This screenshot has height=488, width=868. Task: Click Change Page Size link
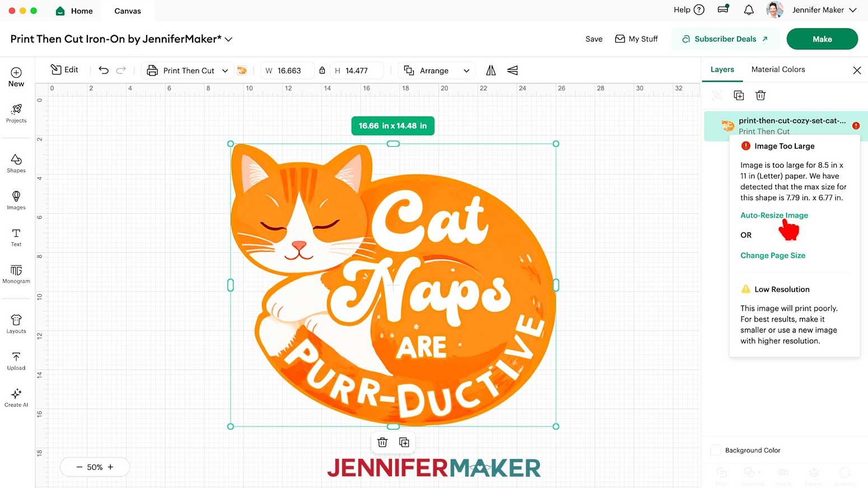click(x=773, y=255)
